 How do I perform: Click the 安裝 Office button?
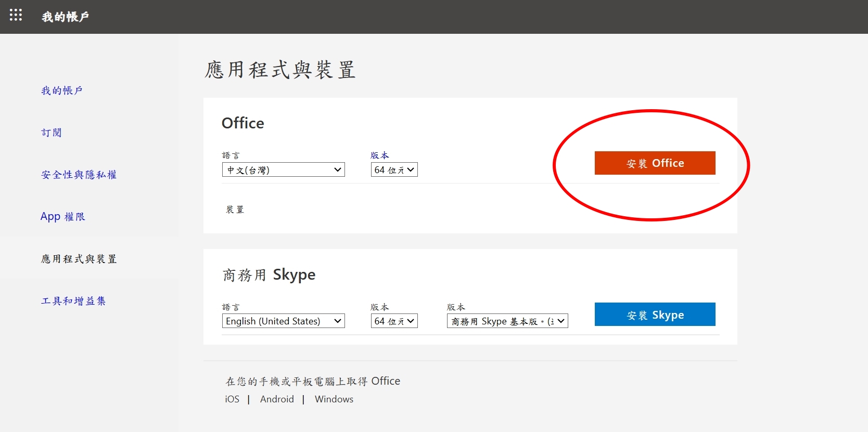pos(655,163)
